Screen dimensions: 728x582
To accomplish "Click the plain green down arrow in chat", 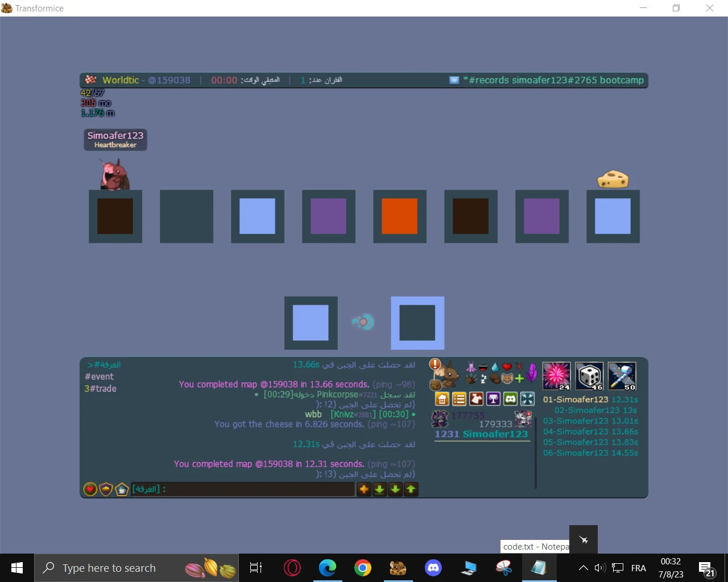I will pos(395,489).
